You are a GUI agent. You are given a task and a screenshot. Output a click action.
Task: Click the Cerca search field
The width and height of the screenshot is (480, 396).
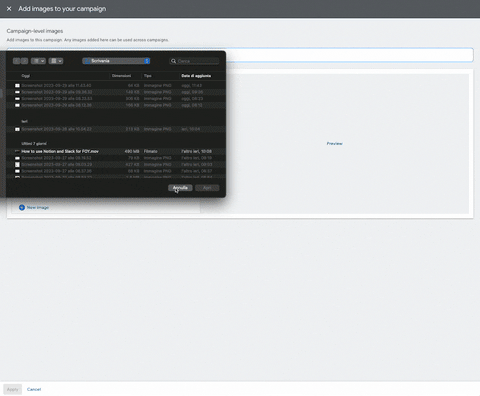(194, 61)
